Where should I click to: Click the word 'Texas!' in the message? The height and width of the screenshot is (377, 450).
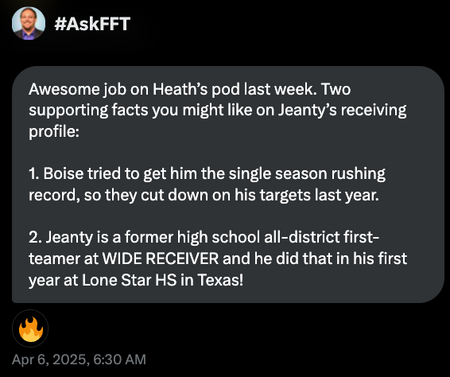click(220, 280)
